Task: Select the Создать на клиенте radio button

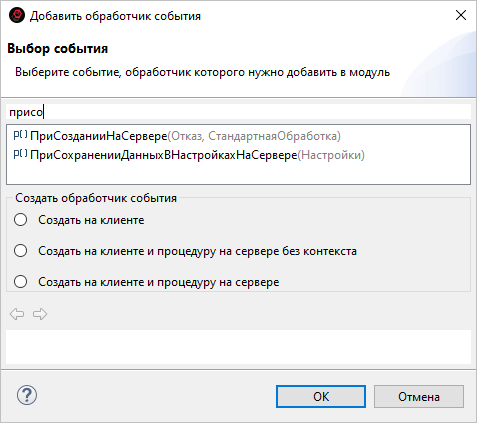Action: (21, 220)
